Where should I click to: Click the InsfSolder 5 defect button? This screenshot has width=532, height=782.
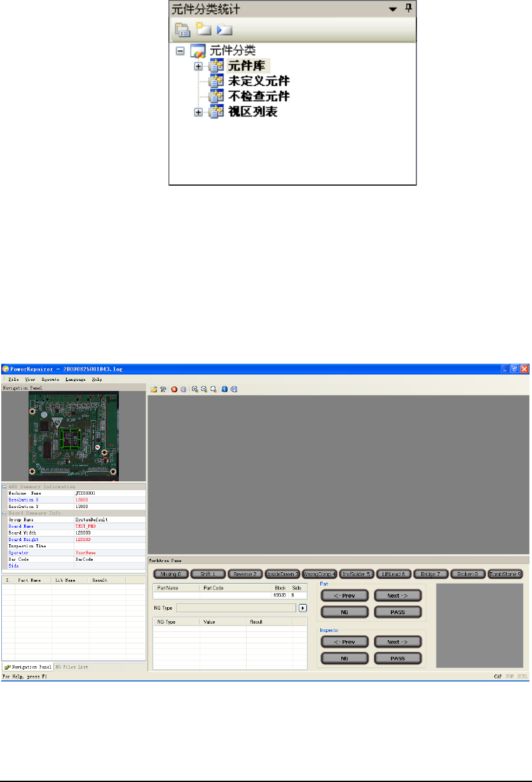click(x=357, y=573)
